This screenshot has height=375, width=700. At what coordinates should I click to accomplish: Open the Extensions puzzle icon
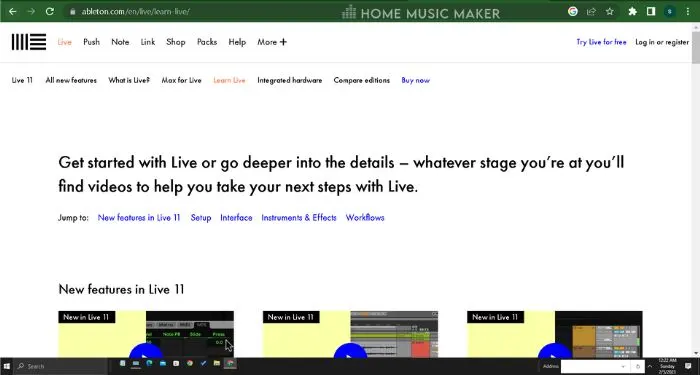point(632,12)
